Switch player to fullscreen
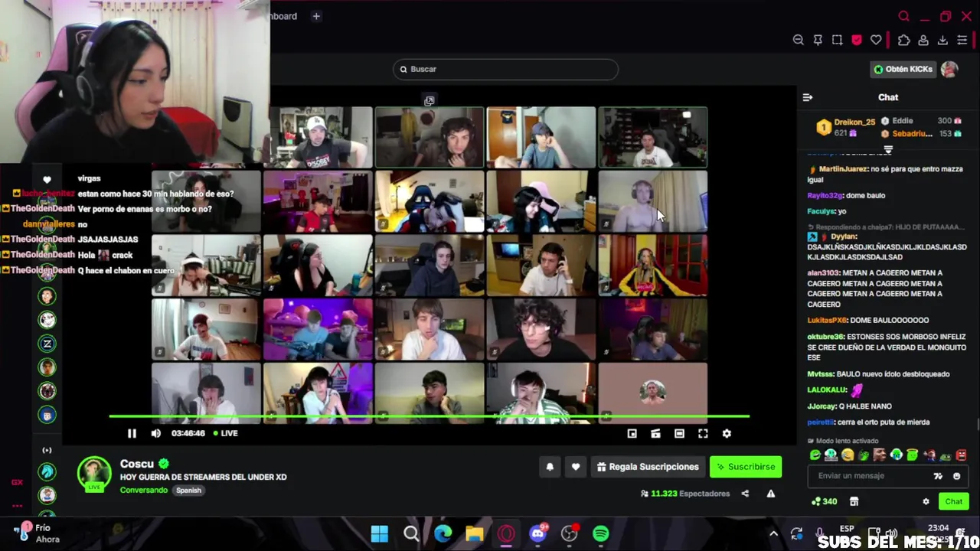980x551 pixels. click(703, 434)
